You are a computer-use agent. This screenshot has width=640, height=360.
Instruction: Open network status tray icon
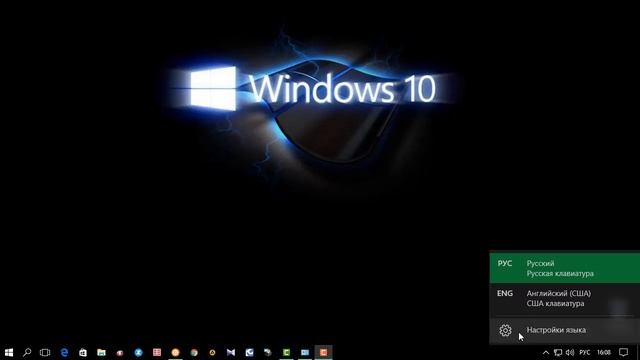[x=558, y=352]
